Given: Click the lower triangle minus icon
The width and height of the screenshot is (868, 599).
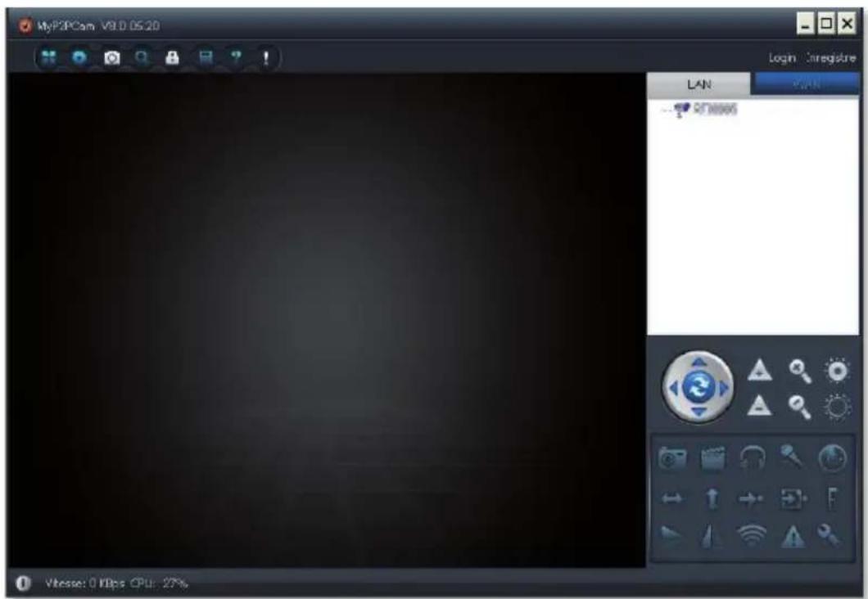Looking at the screenshot, I should 760,405.
